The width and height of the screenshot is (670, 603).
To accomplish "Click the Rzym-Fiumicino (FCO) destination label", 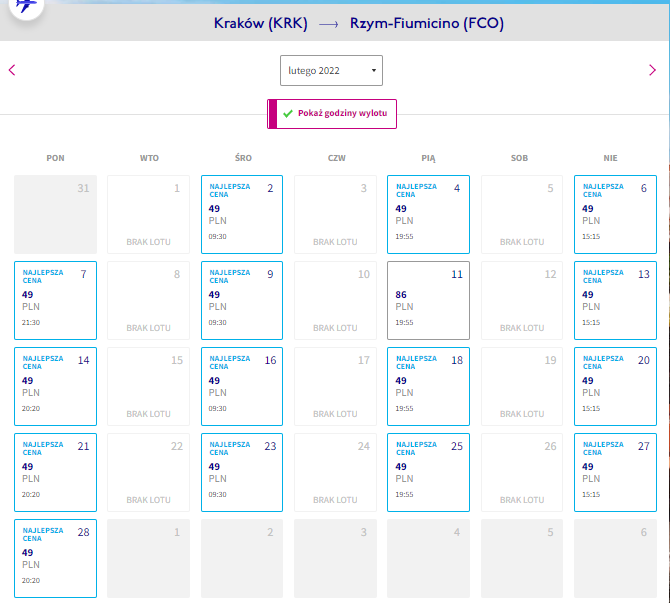I will pyautogui.click(x=427, y=24).
